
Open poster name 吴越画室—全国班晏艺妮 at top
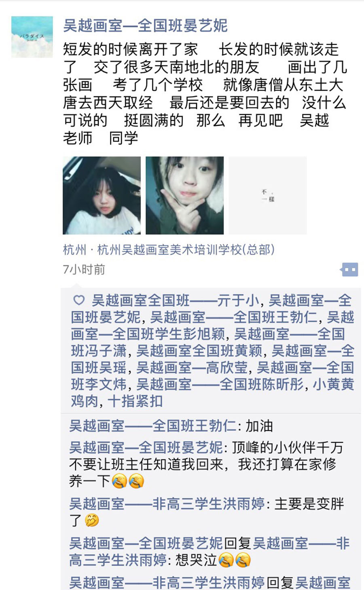click(146, 25)
